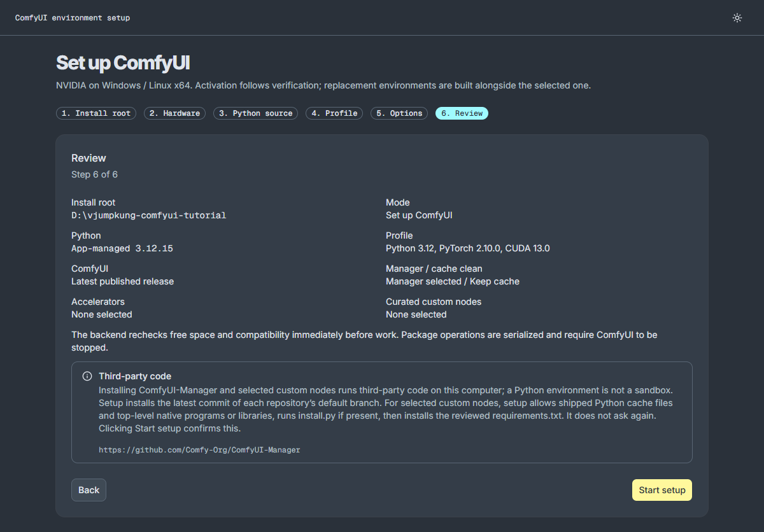764x532 pixels.
Task: Click None selected under Accelerators
Action: [x=102, y=314]
